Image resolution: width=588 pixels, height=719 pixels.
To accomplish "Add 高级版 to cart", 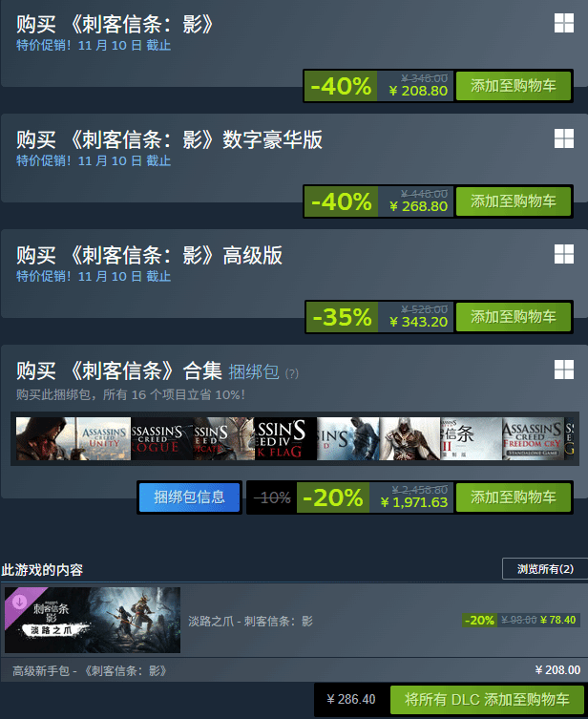I will coord(514,317).
